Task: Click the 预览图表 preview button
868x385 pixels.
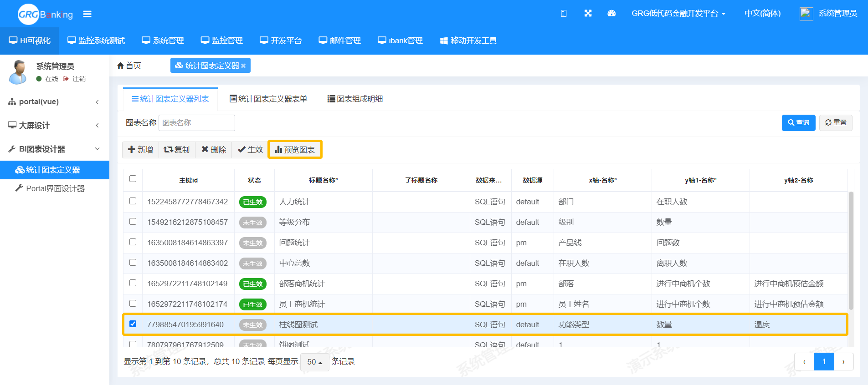Action: pyautogui.click(x=295, y=150)
